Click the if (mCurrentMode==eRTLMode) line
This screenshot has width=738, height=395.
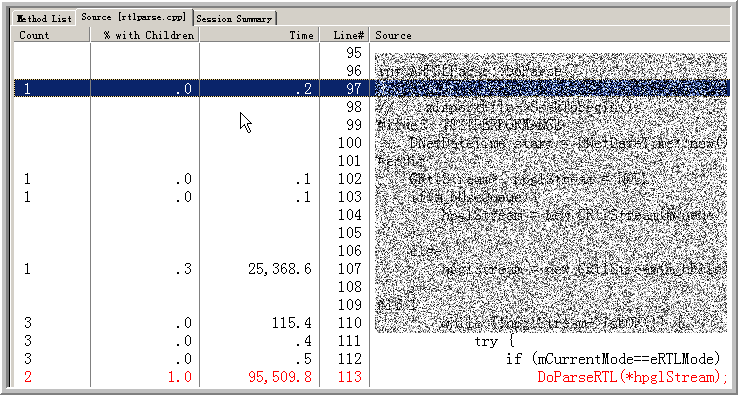[613, 359]
